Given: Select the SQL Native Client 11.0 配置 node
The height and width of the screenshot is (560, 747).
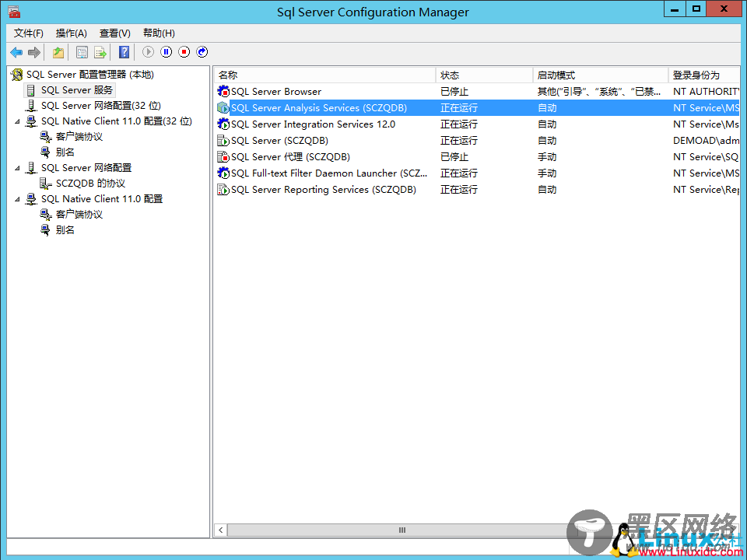Looking at the screenshot, I should point(102,198).
